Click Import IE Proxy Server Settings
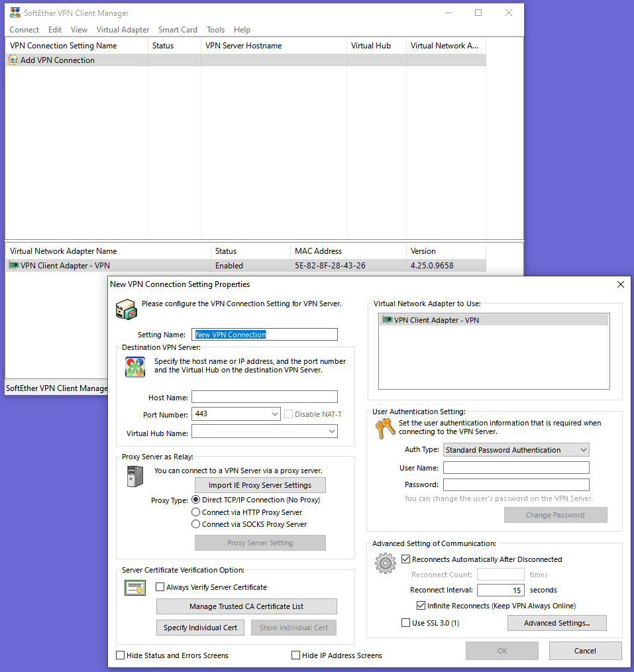This screenshot has width=634, height=672. click(260, 485)
